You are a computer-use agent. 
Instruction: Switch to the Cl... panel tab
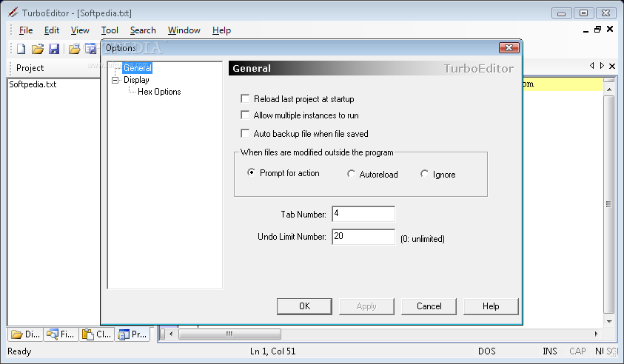96,334
